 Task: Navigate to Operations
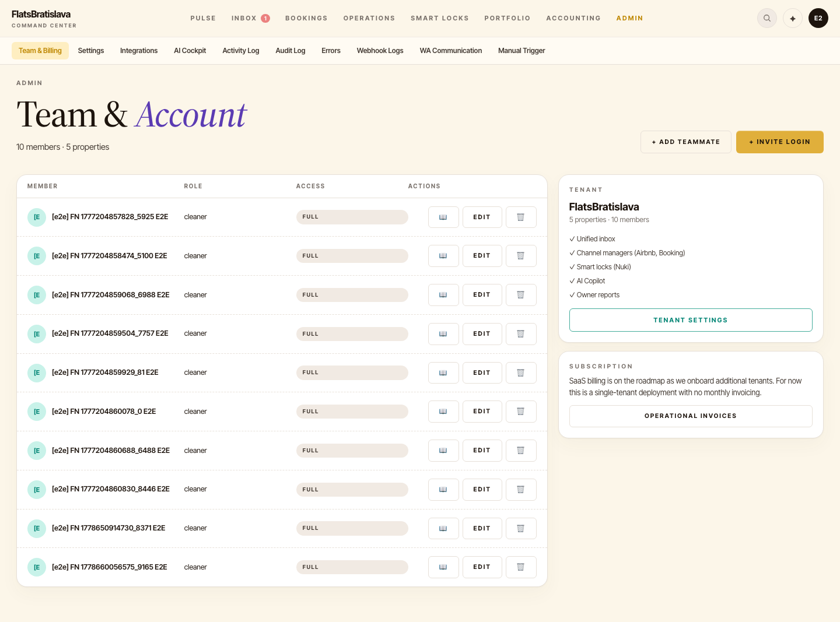tap(369, 18)
